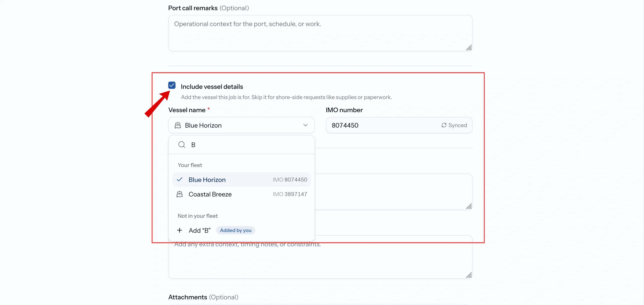Click the IMO 3897147 text on Coastal Breeze row
The image size is (644, 305).
[290, 194]
